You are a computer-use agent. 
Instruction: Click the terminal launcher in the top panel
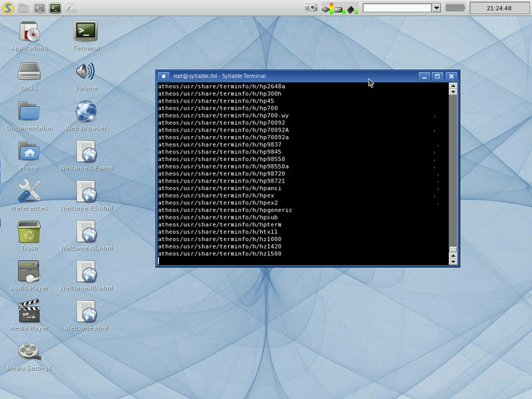[55, 8]
